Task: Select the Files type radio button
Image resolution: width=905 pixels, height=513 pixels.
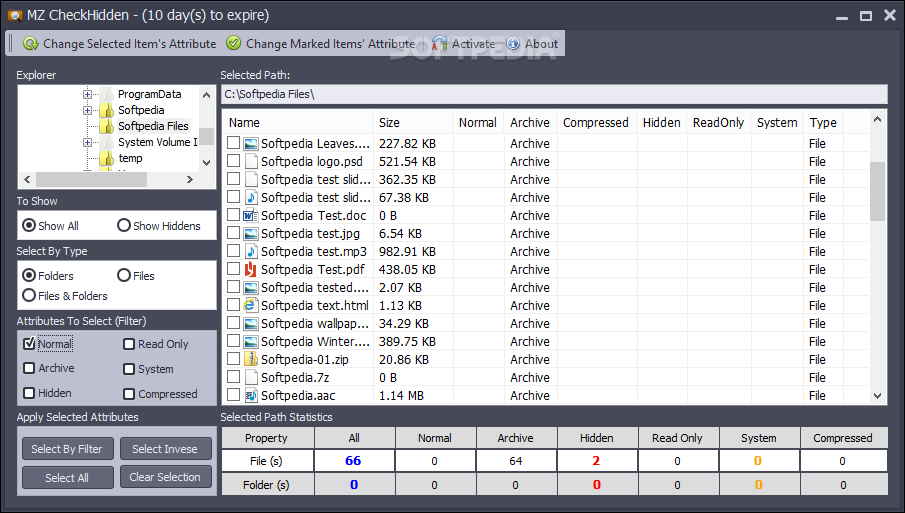Action: [124, 275]
